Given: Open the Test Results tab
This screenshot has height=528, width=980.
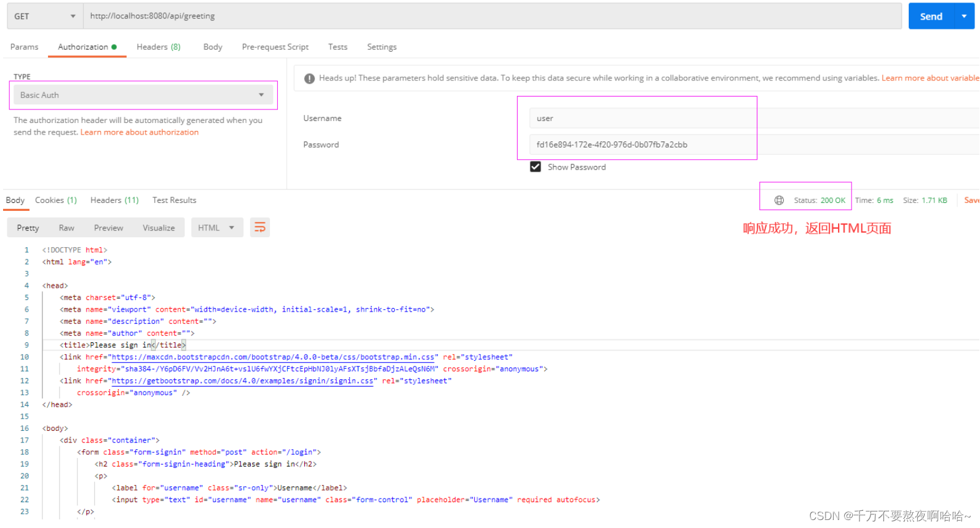Looking at the screenshot, I should tap(175, 200).
